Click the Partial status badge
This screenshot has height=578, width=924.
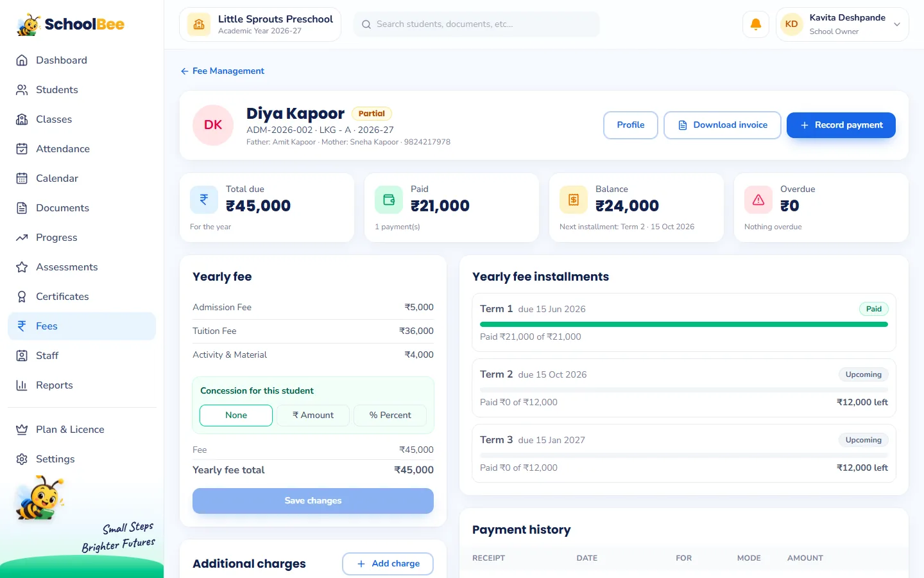point(372,114)
